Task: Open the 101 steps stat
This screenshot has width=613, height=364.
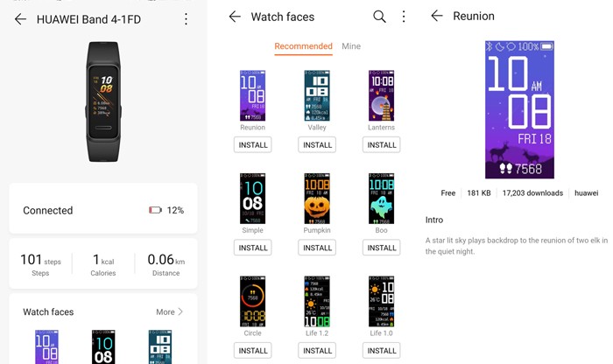Action: (x=40, y=264)
